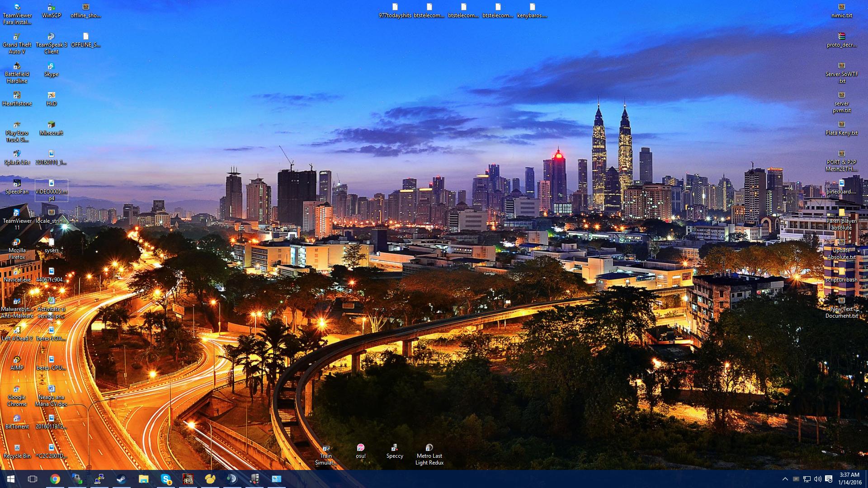Select the Left 4 Dead 2 icon
868x488 pixels.
click(17, 334)
